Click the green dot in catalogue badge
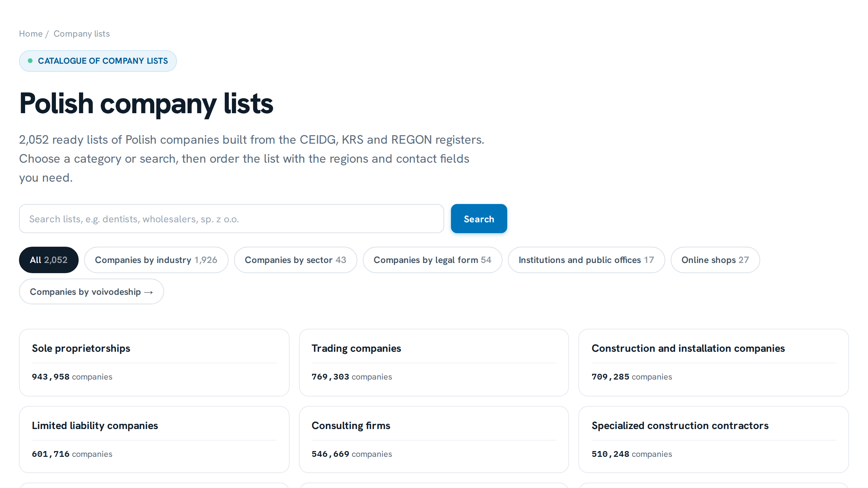This screenshot has width=868, height=488. (30, 61)
